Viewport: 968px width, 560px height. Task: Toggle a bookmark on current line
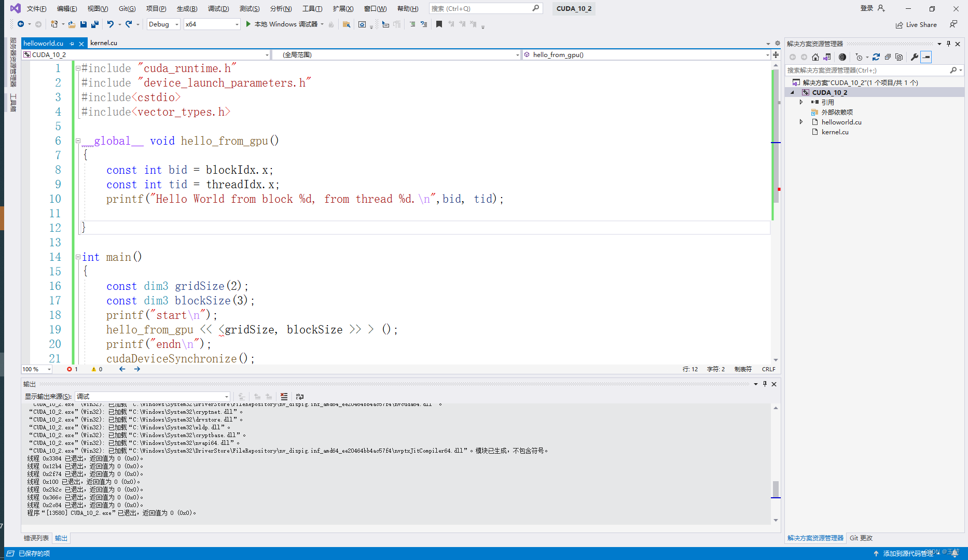click(439, 24)
